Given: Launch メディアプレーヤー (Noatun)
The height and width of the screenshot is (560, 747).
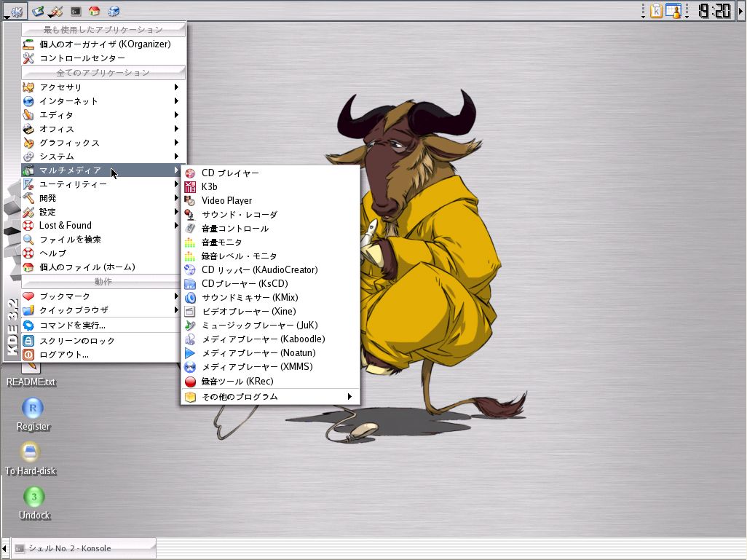Looking at the screenshot, I should coord(270,352).
